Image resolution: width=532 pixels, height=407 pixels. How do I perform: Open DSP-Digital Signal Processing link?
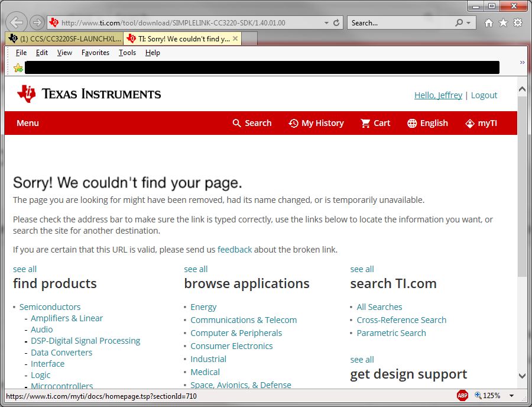86,341
